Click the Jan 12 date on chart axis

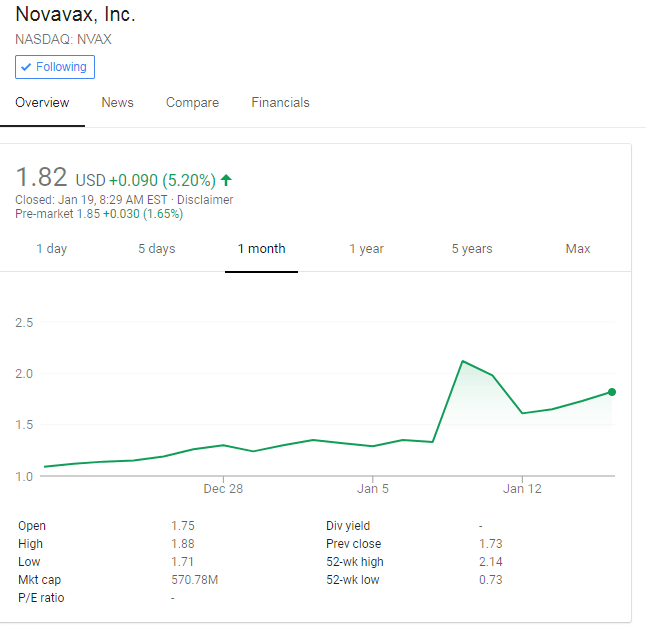[522, 489]
